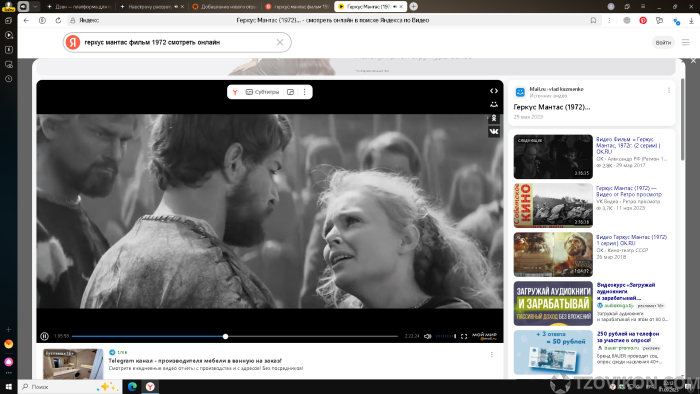Screen dimensions: 700x394
Task: Toggle Субтитры in player toolbar
Action: tap(262, 92)
